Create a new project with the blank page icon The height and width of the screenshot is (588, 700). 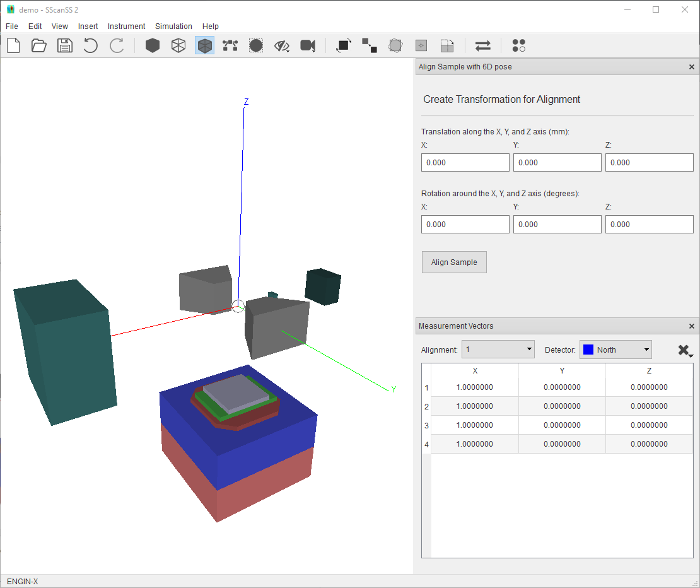[13, 45]
